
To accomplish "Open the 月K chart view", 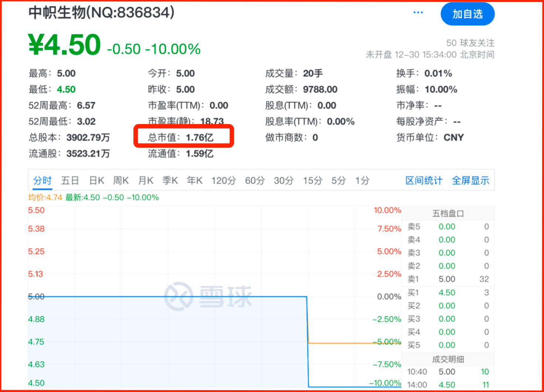I will click(146, 180).
